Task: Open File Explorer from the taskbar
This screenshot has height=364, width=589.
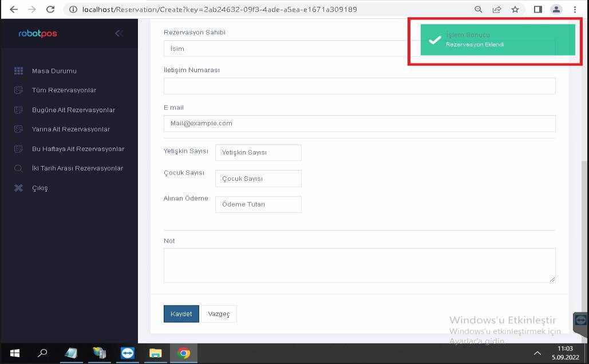Action: 155,353
